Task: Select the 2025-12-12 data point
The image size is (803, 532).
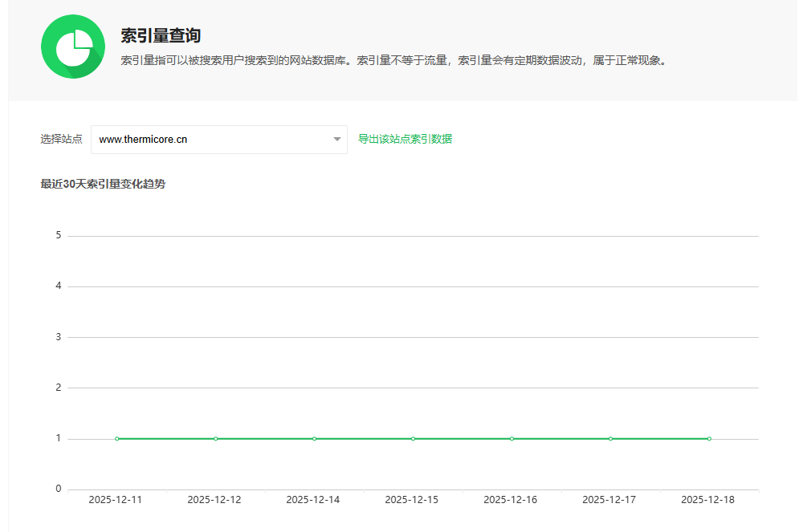Action: pos(215,439)
